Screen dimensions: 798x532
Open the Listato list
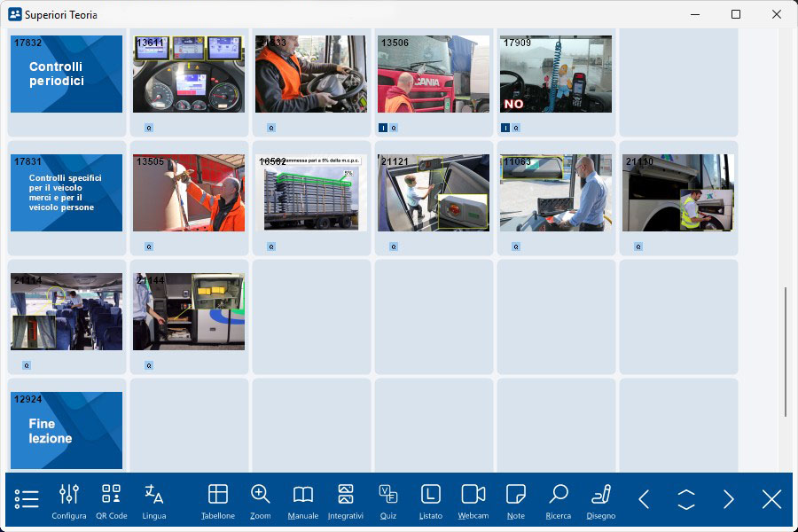point(431,499)
